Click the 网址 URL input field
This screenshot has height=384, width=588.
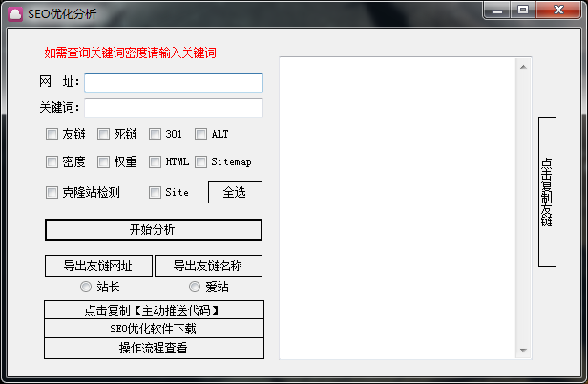[x=173, y=82]
